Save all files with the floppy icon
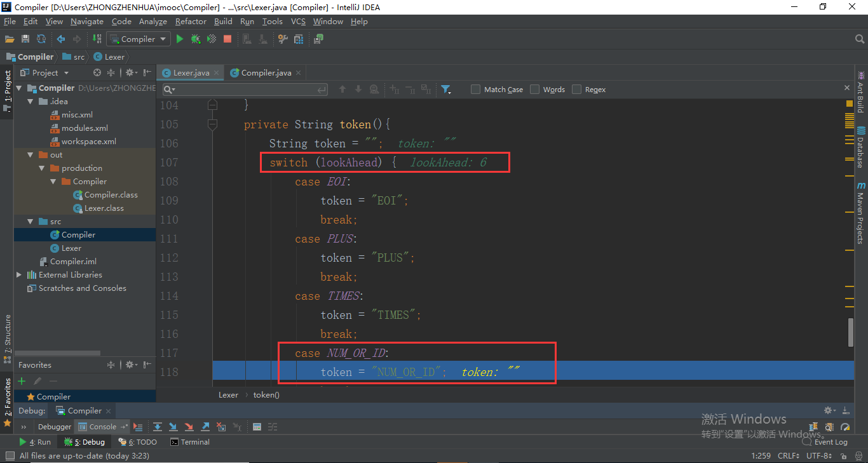The width and height of the screenshot is (868, 463). tap(25, 39)
